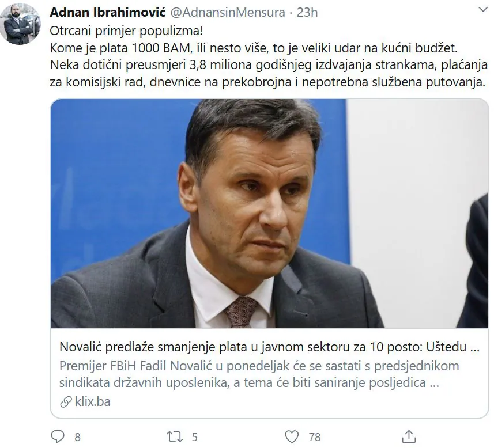Image resolution: width=494 pixels, height=448 pixels.
Task: Click tweet text 'Otrcani primjer populizma!'
Action: pos(126,31)
